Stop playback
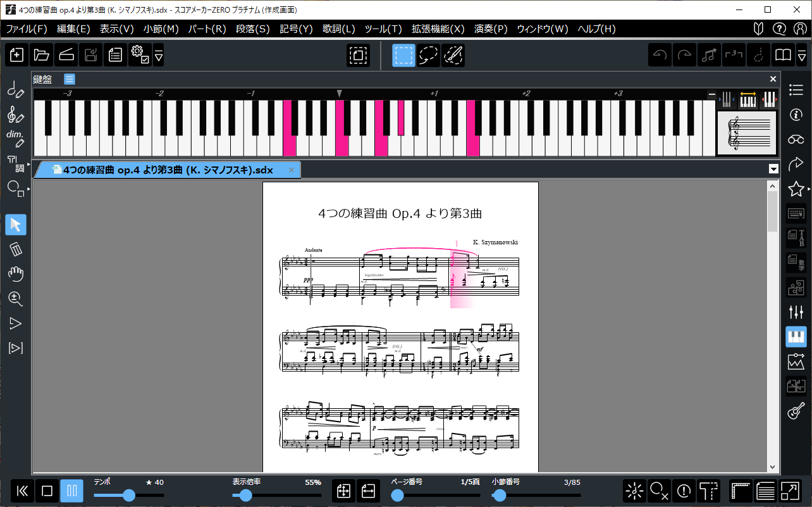 pyautogui.click(x=47, y=491)
